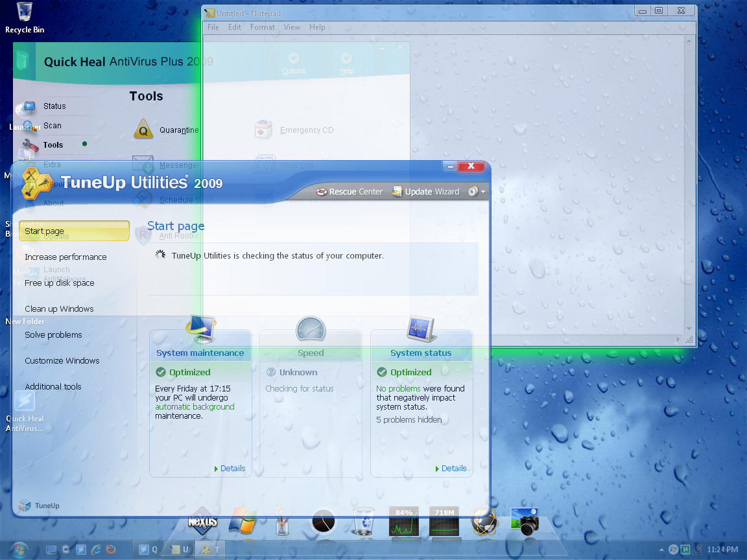This screenshot has width=747, height=560.
Task: Open Rescue Center in TuneUp Utilities
Action: [350, 191]
